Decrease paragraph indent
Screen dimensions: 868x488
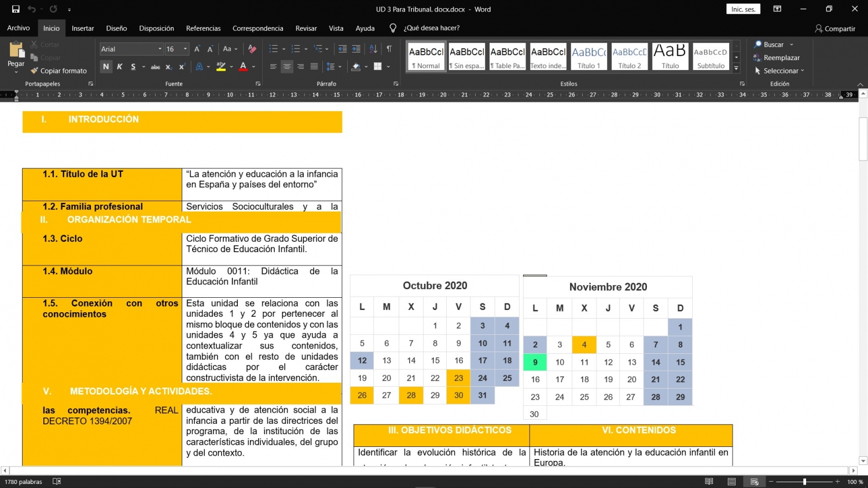[x=343, y=49]
